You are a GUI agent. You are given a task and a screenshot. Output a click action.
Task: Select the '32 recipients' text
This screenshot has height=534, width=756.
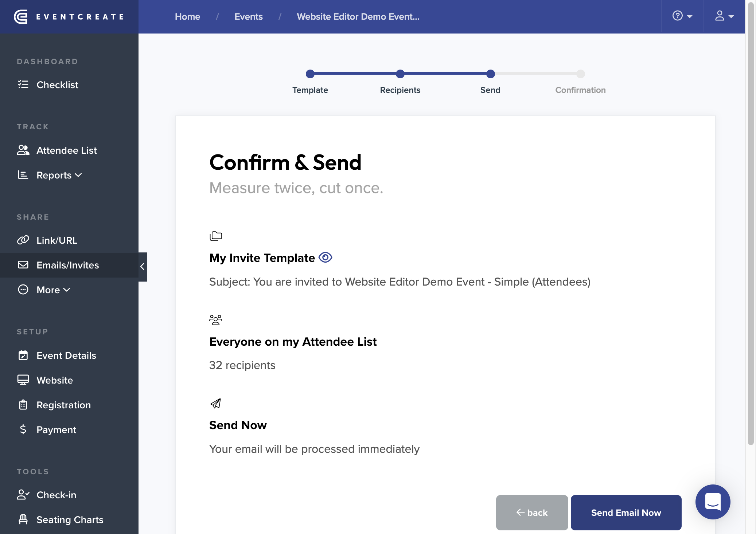point(242,365)
